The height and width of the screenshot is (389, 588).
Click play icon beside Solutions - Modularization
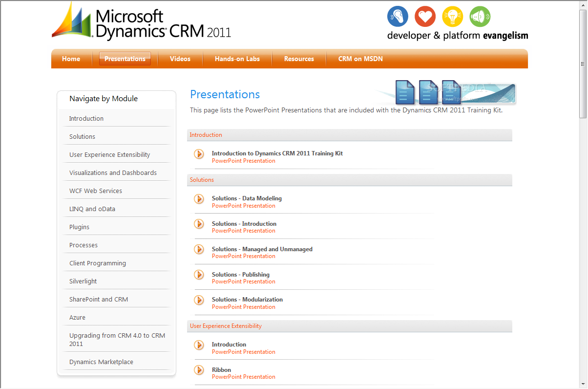(199, 300)
